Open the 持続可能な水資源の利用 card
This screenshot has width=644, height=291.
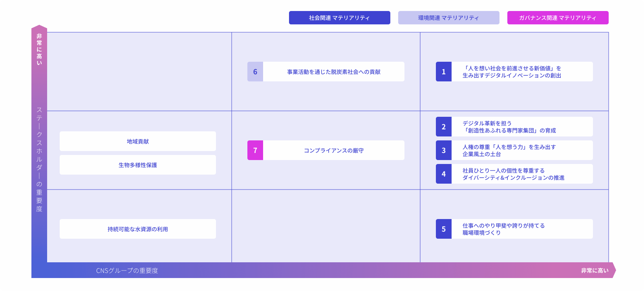click(138, 229)
